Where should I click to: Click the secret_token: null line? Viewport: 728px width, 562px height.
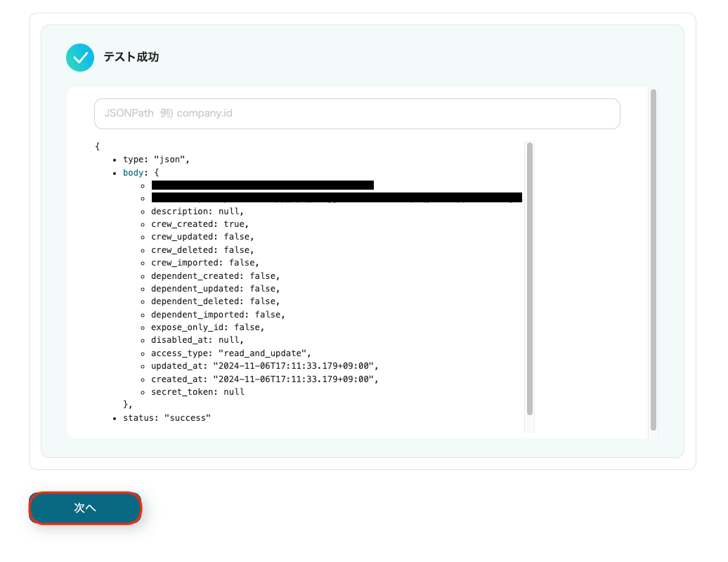pos(197,392)
